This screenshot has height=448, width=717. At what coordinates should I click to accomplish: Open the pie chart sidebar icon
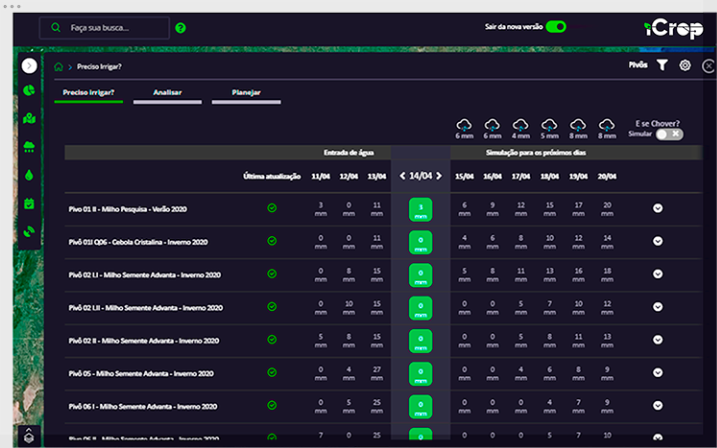(29, 91)
